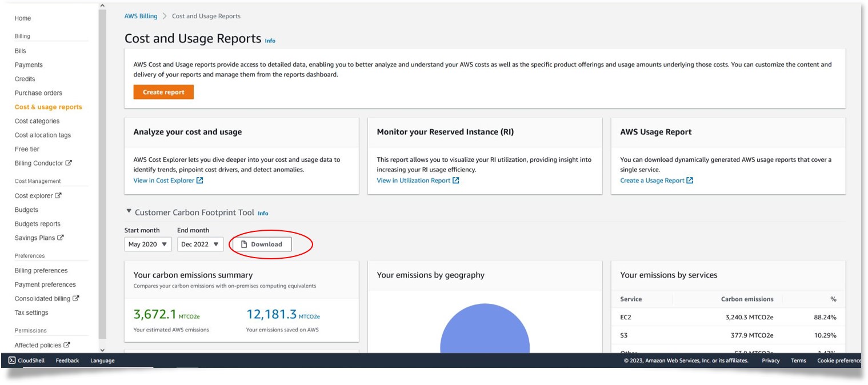Open Budgets in sidebar

pos(26,210)
